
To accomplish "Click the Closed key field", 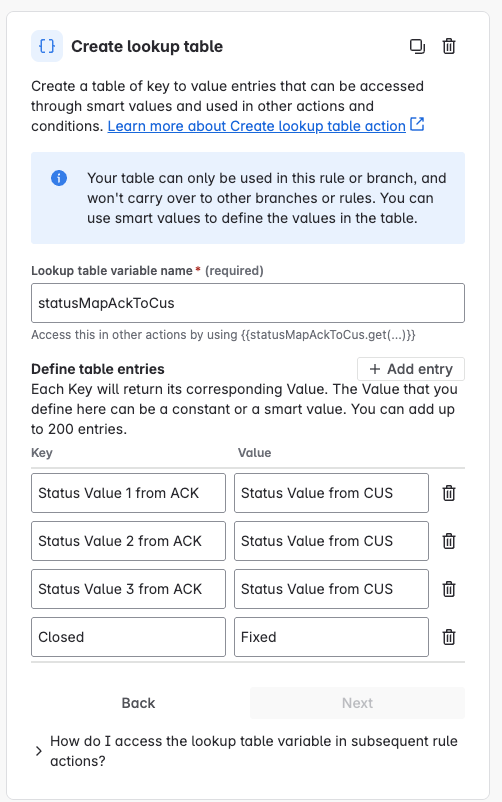I will click(128, 637).
